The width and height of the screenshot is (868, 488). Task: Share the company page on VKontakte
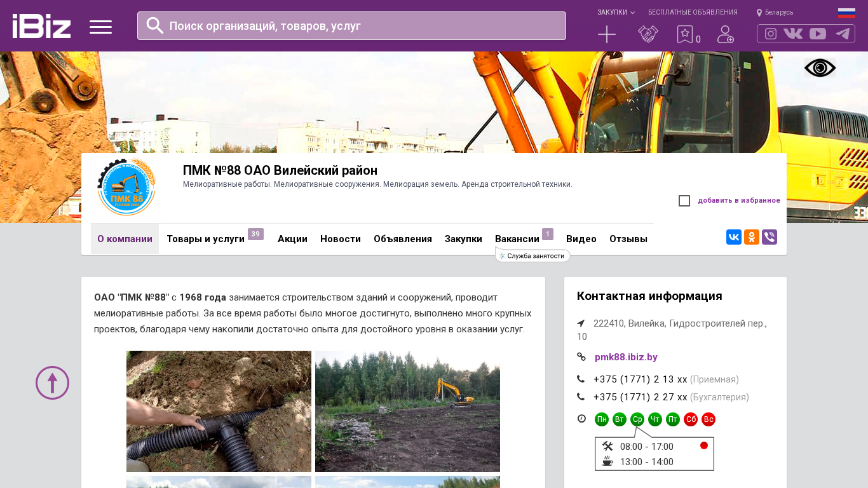pyautogui.click(x=734, y=237)
